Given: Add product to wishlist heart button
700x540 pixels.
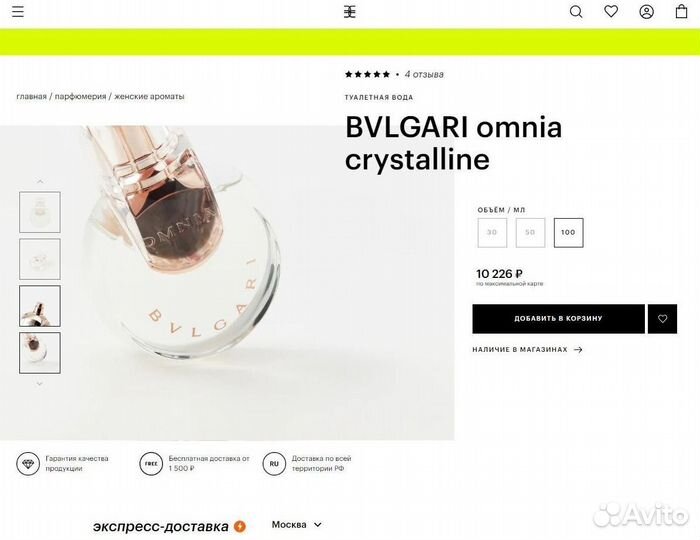Looking at the screenshot, I should (x=662, y=319).
